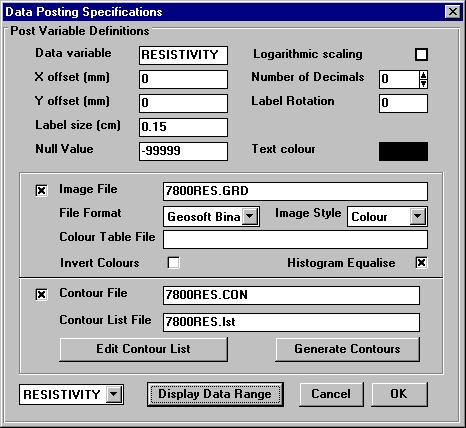Focus the Null Value input field
Image resolution: width=466 pixels, height=428 pixels.
pyautogui.click(x=183, y=151)
